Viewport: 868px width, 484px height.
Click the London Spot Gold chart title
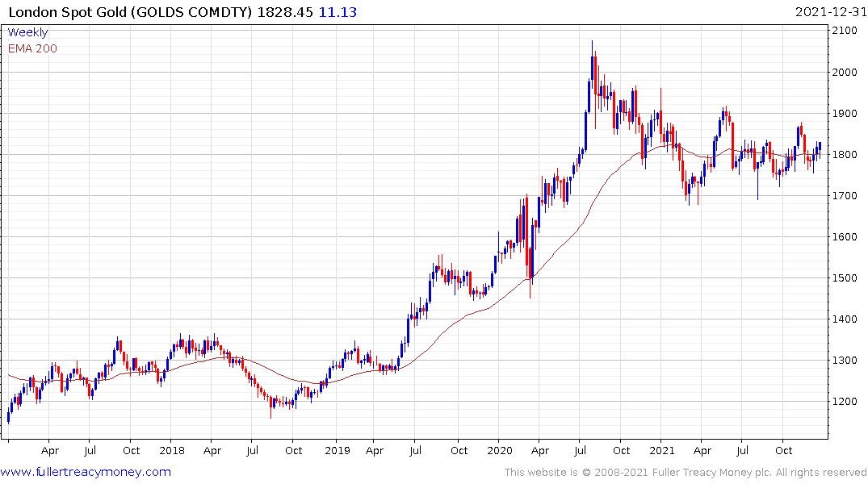[x=131, y=12]
